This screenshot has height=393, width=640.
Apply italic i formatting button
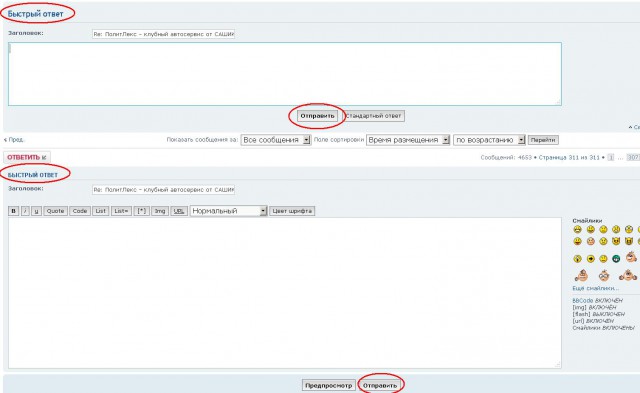[25, 211]
